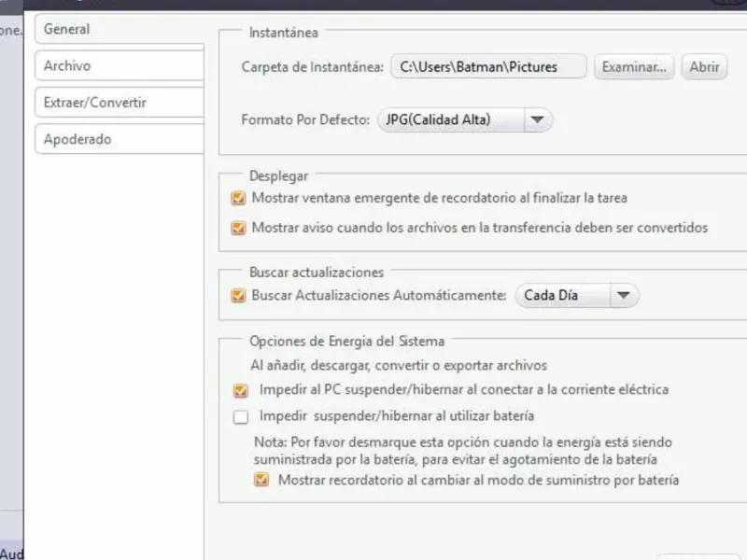Click the dark title bar of the dialog
This screenshot has width=747, height=560.
[373, 5]
